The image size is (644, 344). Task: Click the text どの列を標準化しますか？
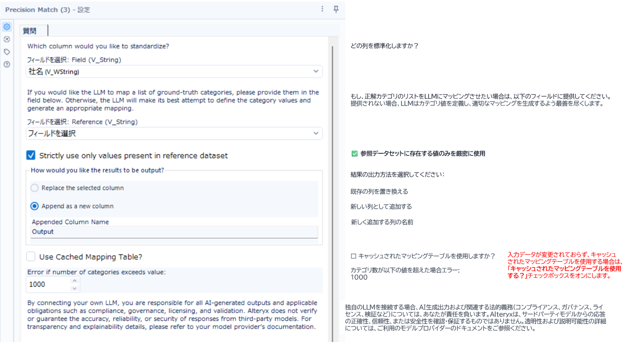384,46
